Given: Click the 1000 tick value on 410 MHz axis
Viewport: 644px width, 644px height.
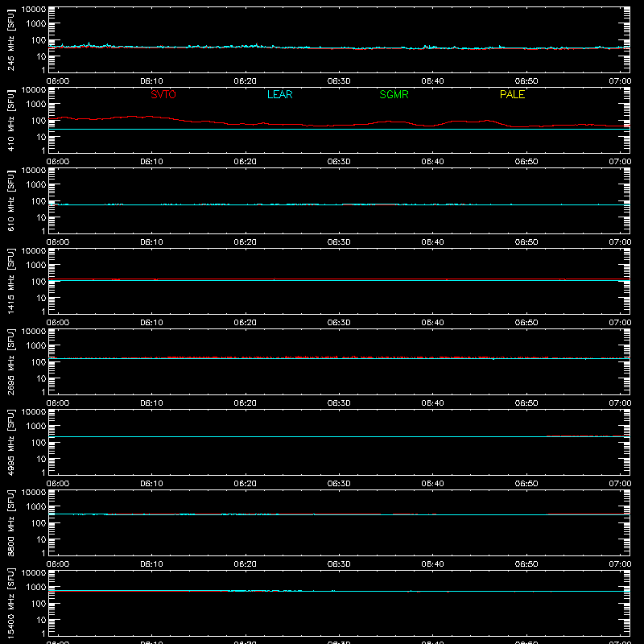Looking at the screenshot, I should click(x=36, y=104).
